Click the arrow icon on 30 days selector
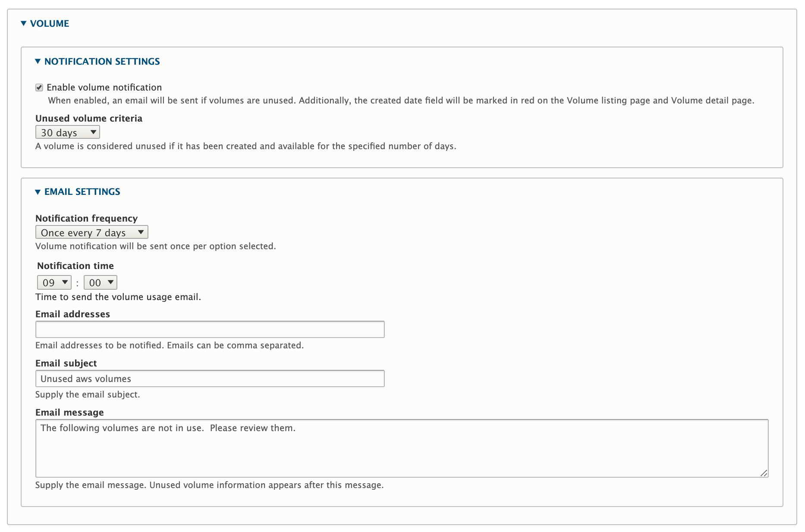The height and width of the screenshot is (532, 805). pos(93,132)
